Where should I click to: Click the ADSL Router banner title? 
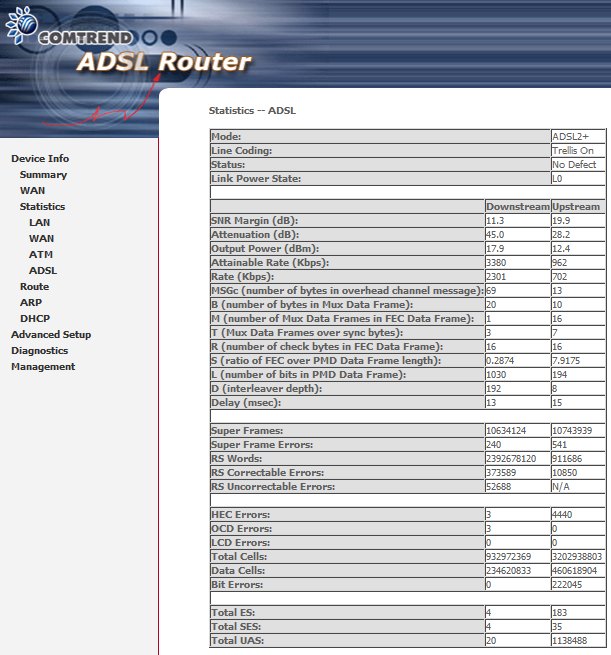(x=164, y=64)
